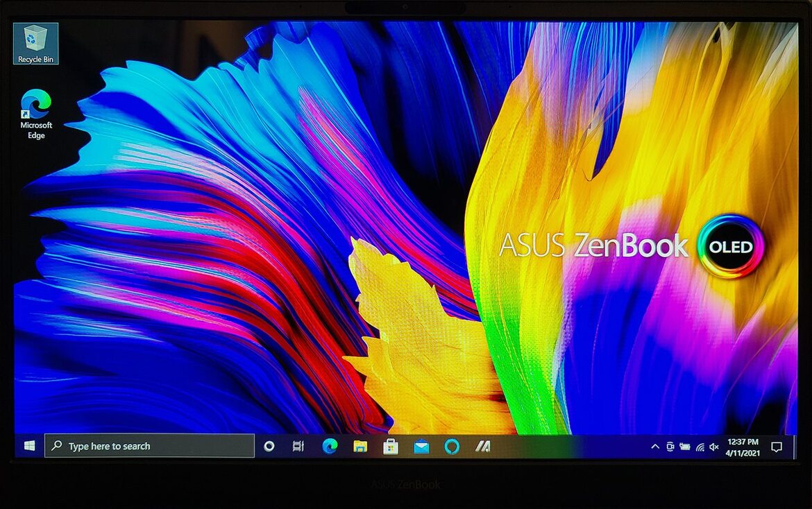Select the Microsoft Edge desktop shortcut
The height and width of the screenshot is (509, 812).
click(x=35, y=114)
